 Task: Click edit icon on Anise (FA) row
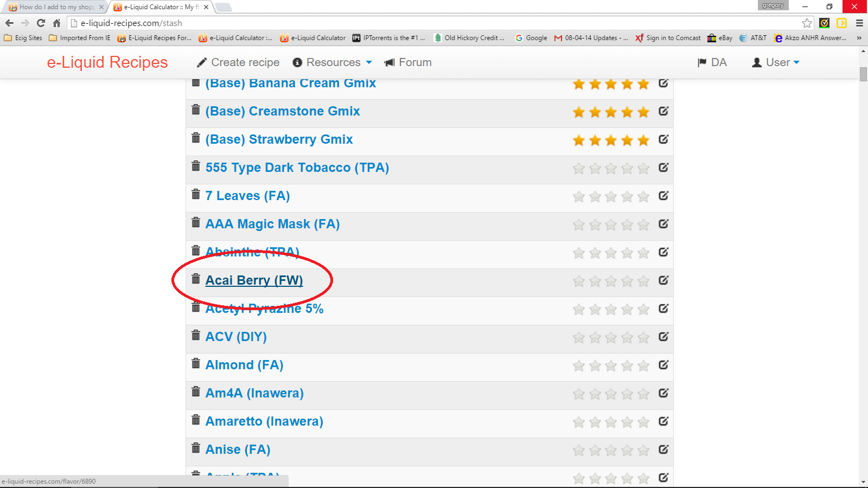663,450
